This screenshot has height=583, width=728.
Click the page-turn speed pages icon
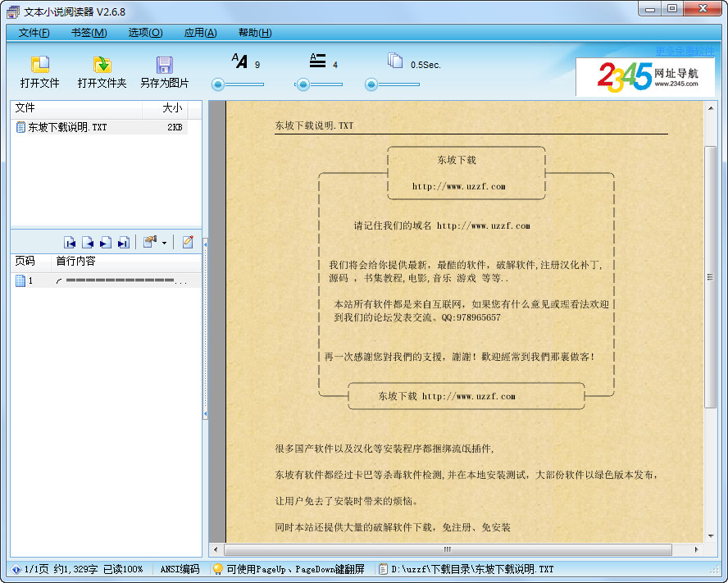(x=395, y=61)
